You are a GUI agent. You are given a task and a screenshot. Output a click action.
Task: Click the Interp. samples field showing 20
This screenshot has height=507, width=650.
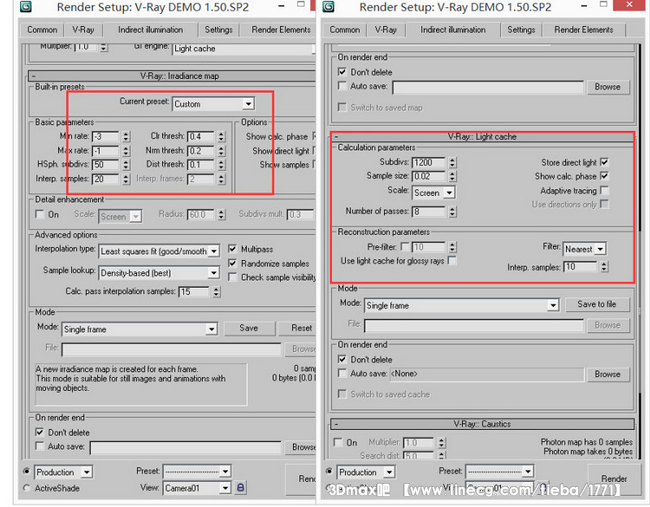pyautogui.click(x=105, y=179)
